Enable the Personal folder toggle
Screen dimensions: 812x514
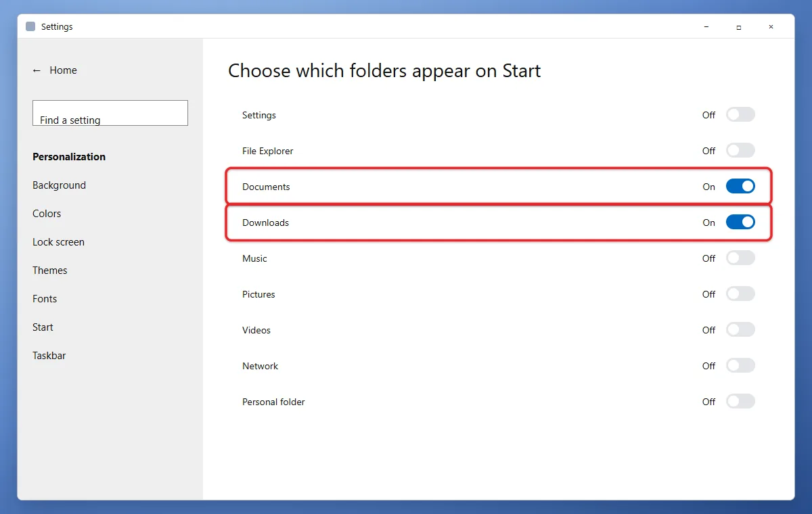(740, 402)
